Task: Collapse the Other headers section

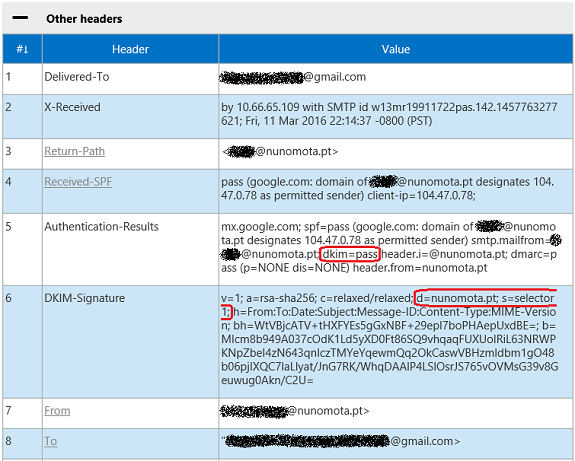Action: [20, 18]
